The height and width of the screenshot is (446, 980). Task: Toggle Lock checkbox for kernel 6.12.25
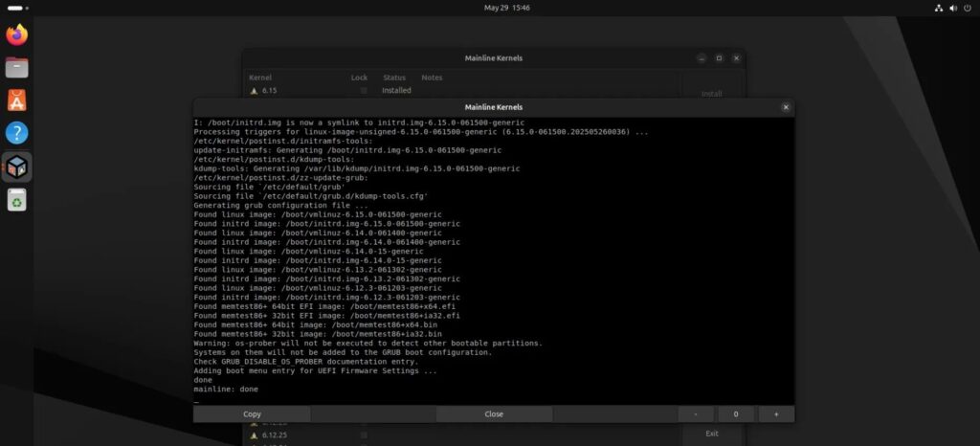pyautogui.click(x=364, y=435)
